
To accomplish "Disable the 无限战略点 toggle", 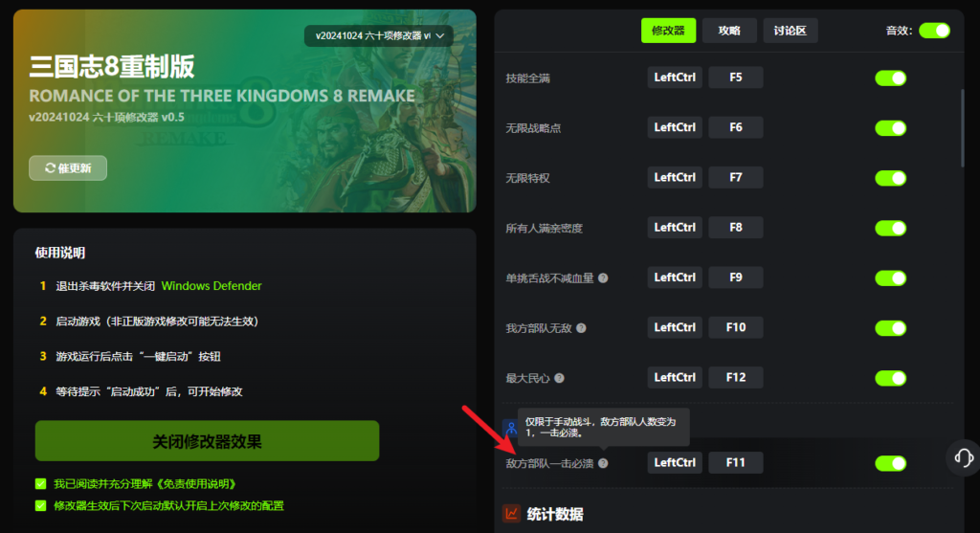I will tap(891, 128).
